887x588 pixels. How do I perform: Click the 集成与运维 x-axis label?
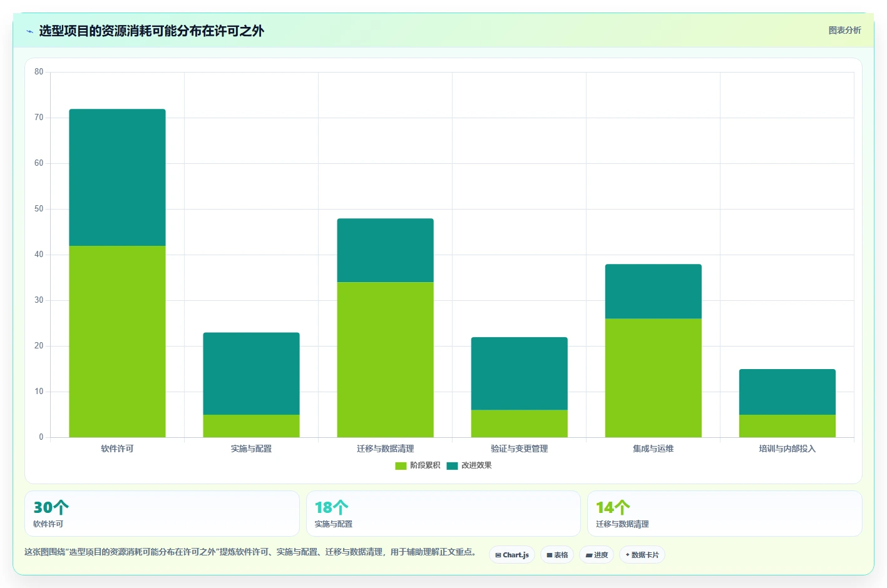[653, 449]
